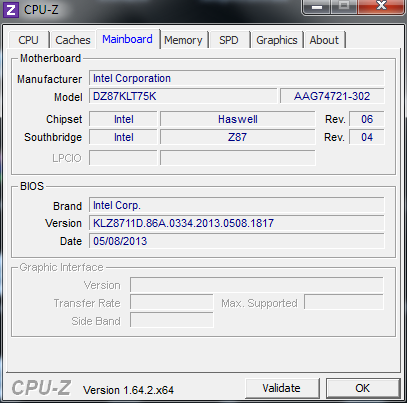Screen dimensions: 407x403
Task: Click the Graphic Interface Version field
Action: (x=257, y=285)
